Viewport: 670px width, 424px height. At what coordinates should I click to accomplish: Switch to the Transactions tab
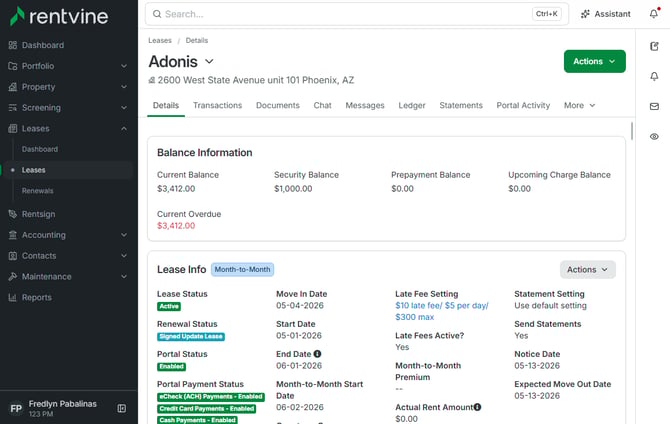(x=217, y=105)
